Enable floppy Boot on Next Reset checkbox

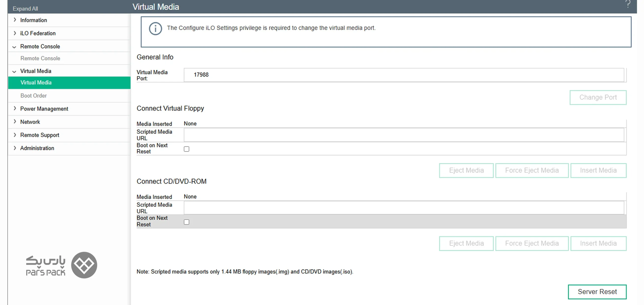click(186, 149)
